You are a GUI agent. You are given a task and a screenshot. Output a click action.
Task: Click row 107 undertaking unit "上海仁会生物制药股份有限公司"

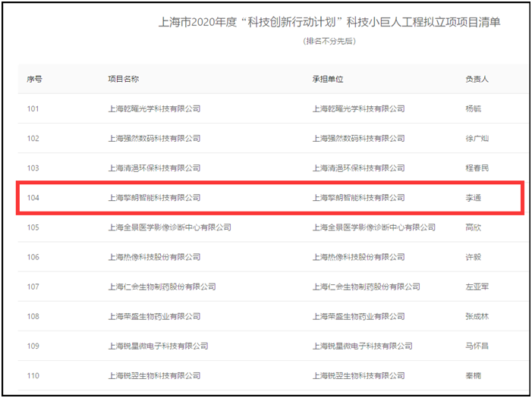click(366, 287)
